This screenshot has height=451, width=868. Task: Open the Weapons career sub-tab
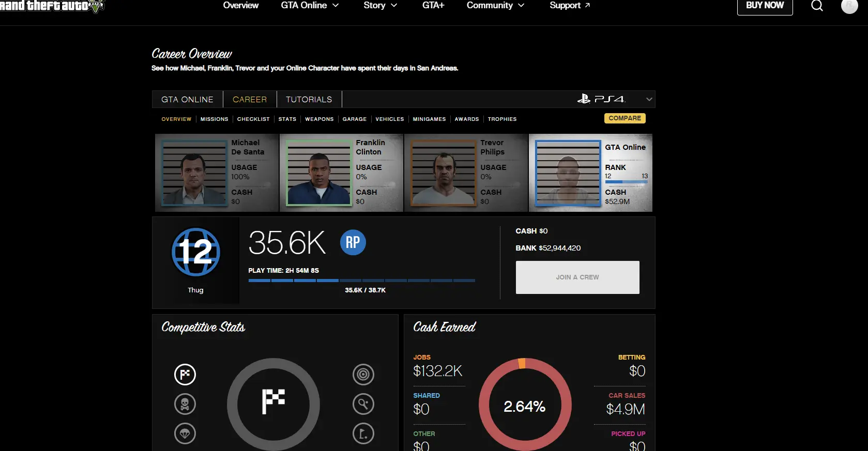(319, 119)
